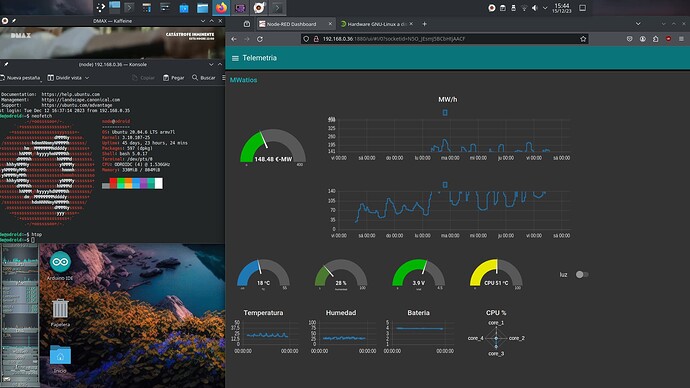Click the core_1 label on CPU chart
The image size is (690, 388).
496,322
